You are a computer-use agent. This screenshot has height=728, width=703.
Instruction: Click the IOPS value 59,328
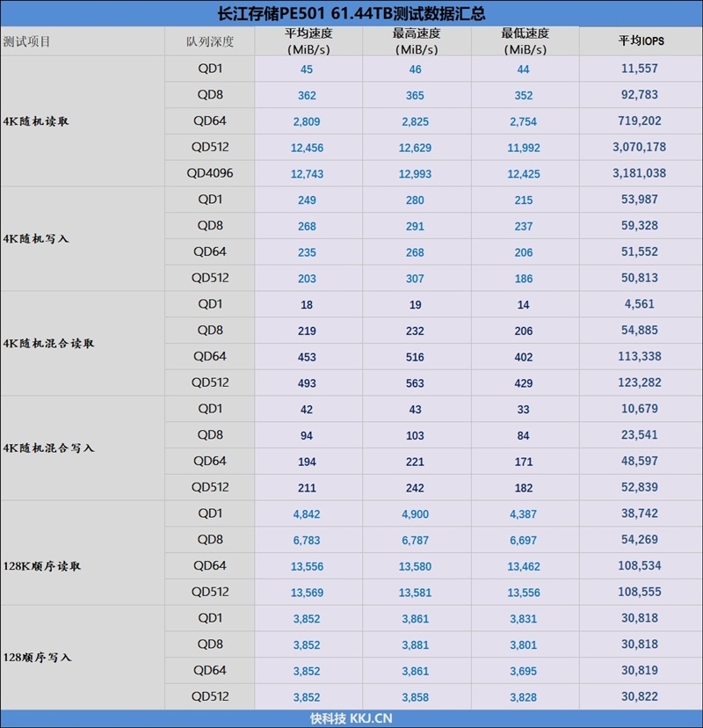click(x=640, y=226)
